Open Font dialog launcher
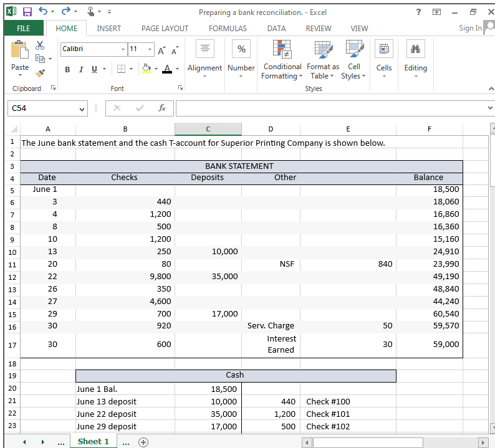The height and width of the screenshot is (448, 495). coord(180,88)
